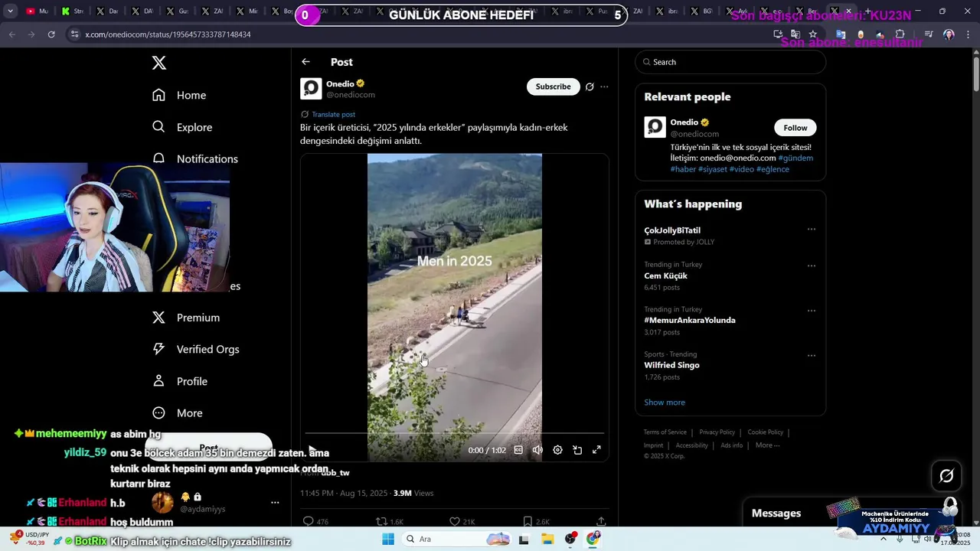Open the Home page from the sidebar
Screen dimensions: 980x551
coord(179,95)
